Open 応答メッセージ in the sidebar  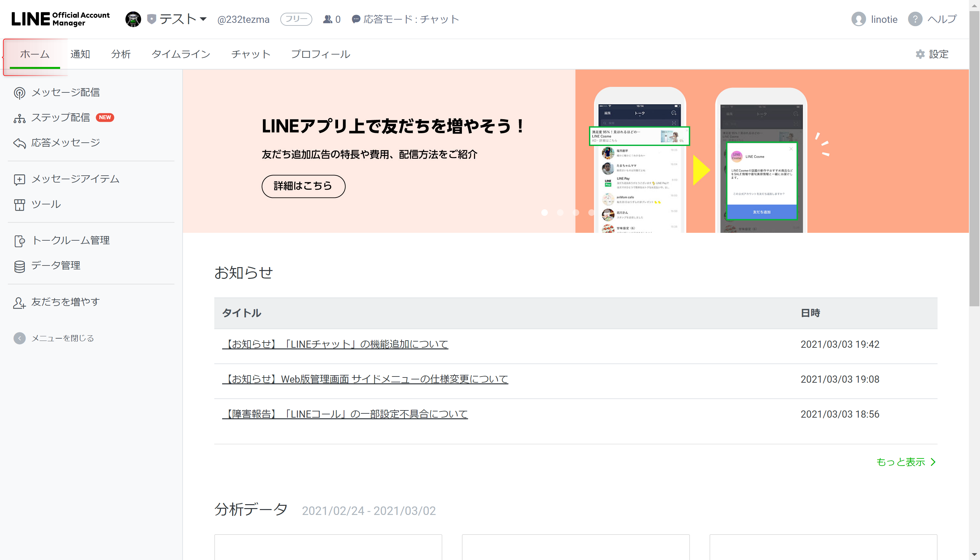65,143
